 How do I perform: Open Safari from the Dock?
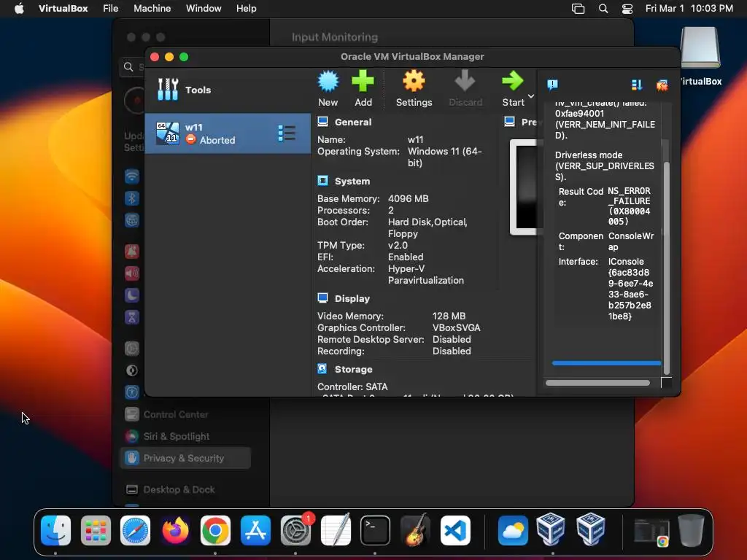(x=135, y=530)
